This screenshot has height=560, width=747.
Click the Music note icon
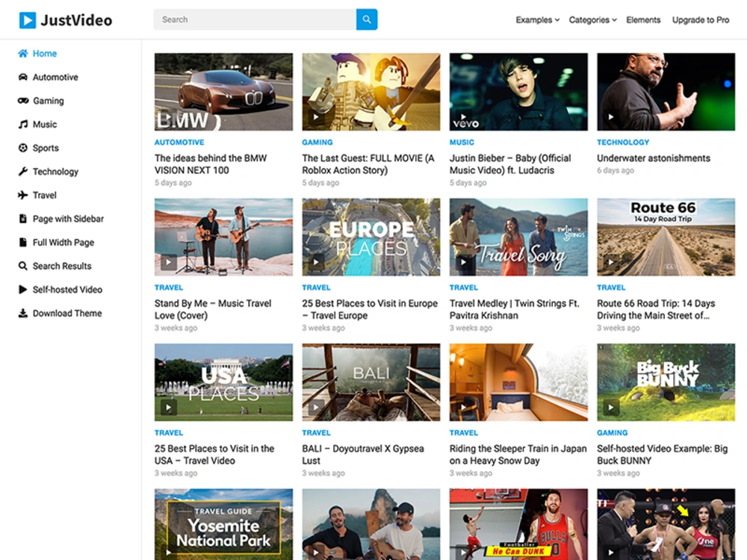point(23,124)
